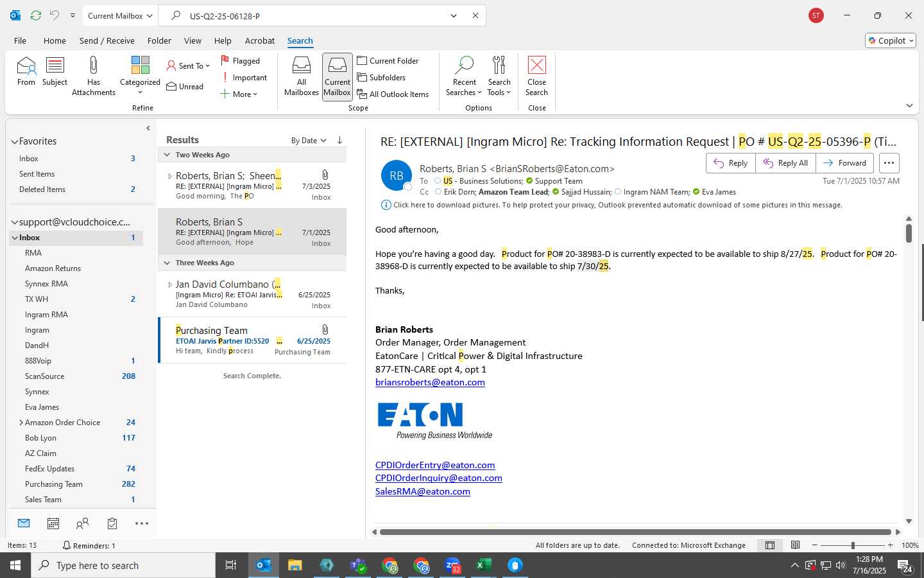Open Search Tools menu
The height and width of the screenshot is (578, 924).
pyautogui.click(x=499, y=76)
